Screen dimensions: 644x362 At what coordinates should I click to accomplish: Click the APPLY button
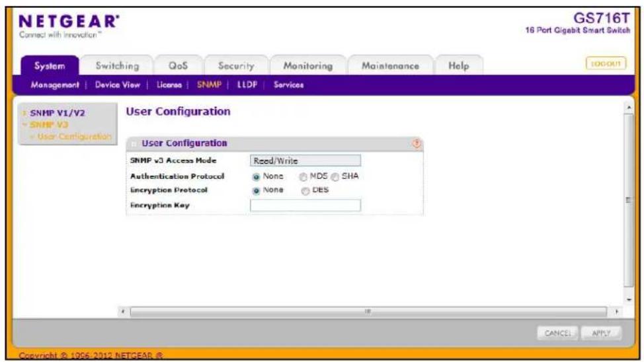coord(601,333)
